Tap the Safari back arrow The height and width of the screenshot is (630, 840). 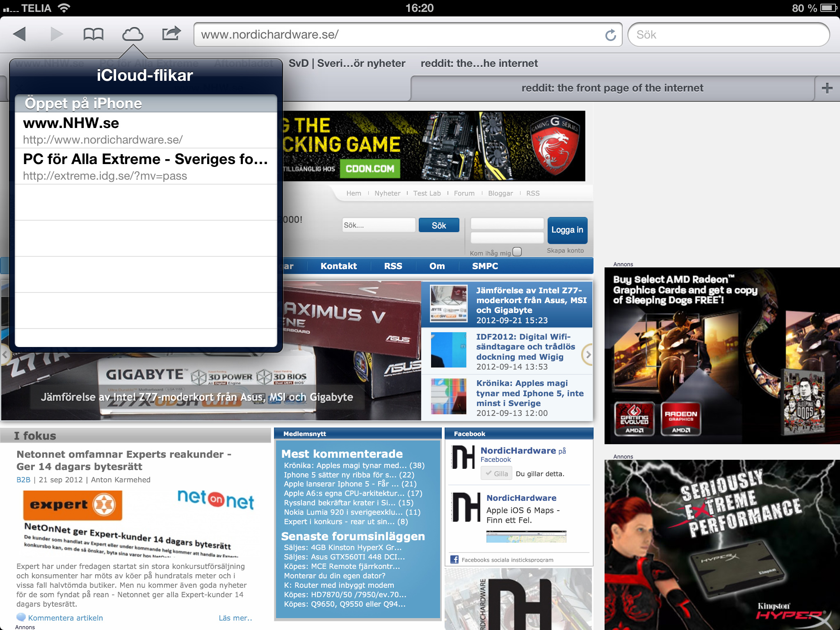click(20, 34)
